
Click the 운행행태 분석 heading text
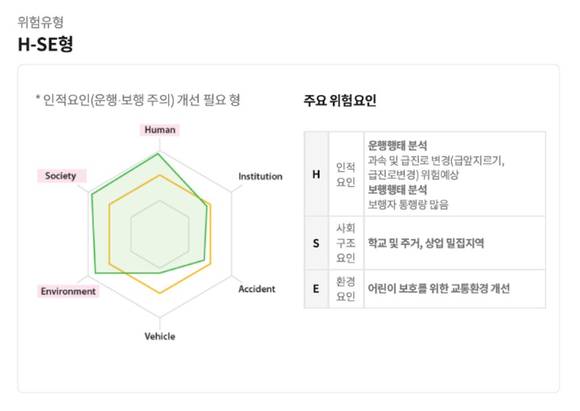click(398, 145)
